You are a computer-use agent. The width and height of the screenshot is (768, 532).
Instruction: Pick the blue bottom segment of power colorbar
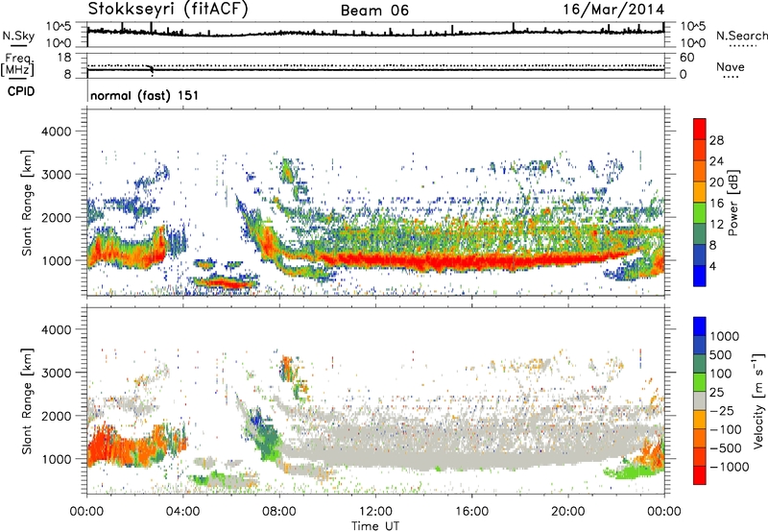pos(700,276)
